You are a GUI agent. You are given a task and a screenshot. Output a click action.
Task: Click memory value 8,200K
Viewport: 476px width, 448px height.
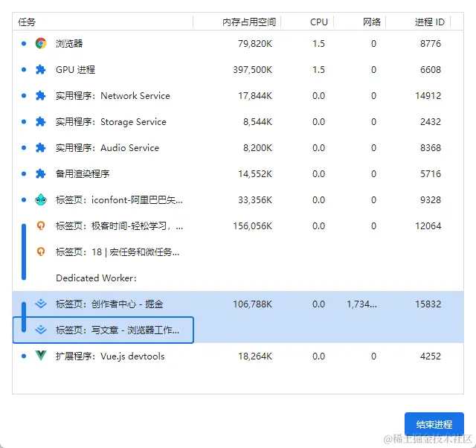(x=257, y=148)
